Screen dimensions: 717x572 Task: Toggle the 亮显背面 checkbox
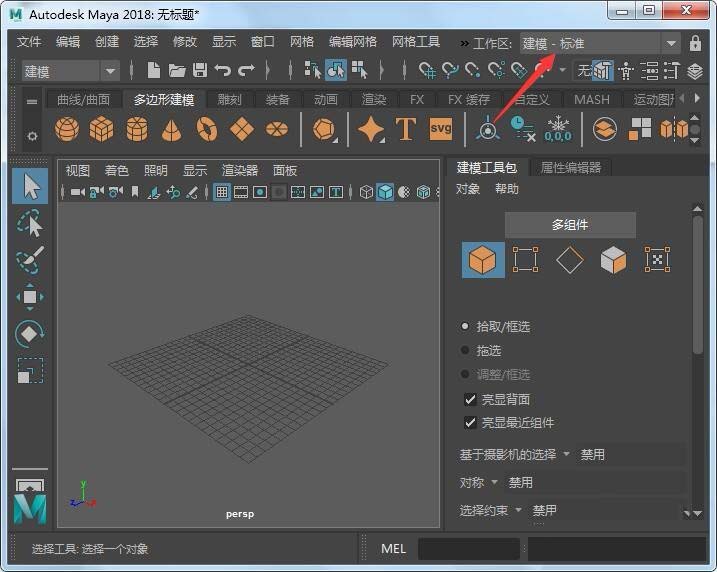coord(471,399)
